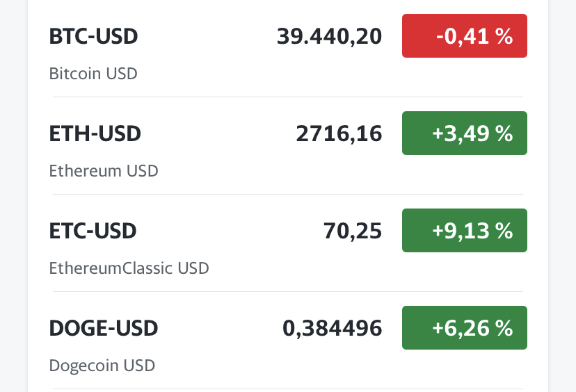Screen dimensions: 576x392
Task: Click the Bitcoin USD name label
Action: point(93,74)
